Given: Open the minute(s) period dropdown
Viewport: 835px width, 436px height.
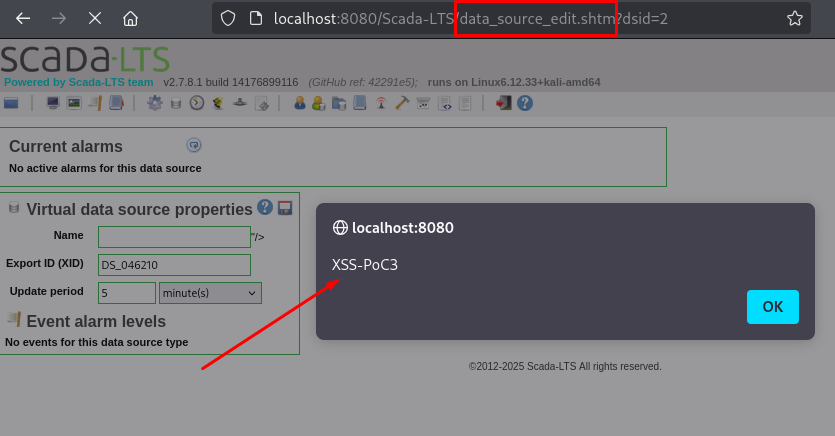Looking at the screenshot, I should pyautogui.click(x=210, y=293).
